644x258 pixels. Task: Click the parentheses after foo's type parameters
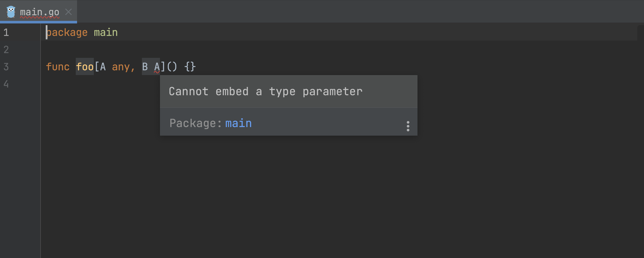[172, 67]
